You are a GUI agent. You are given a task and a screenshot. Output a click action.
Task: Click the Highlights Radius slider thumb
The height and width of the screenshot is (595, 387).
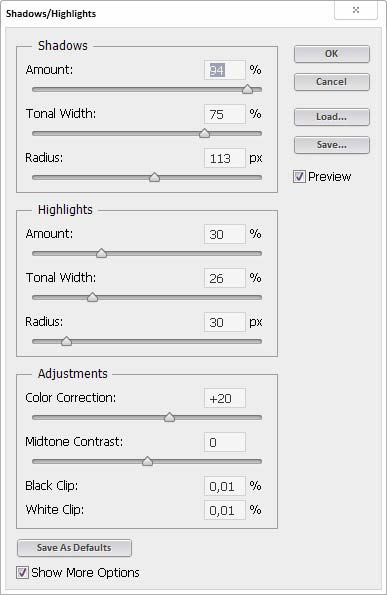tap(66, 341)
